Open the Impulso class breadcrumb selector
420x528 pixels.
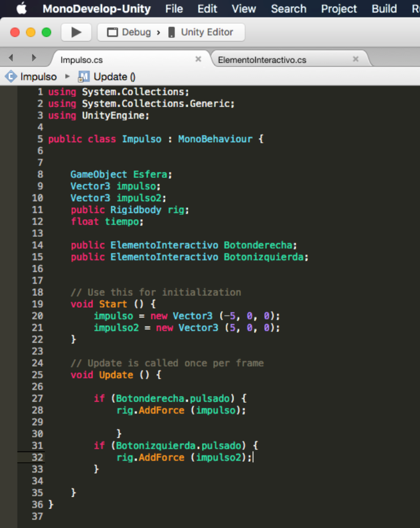point(39,77)
